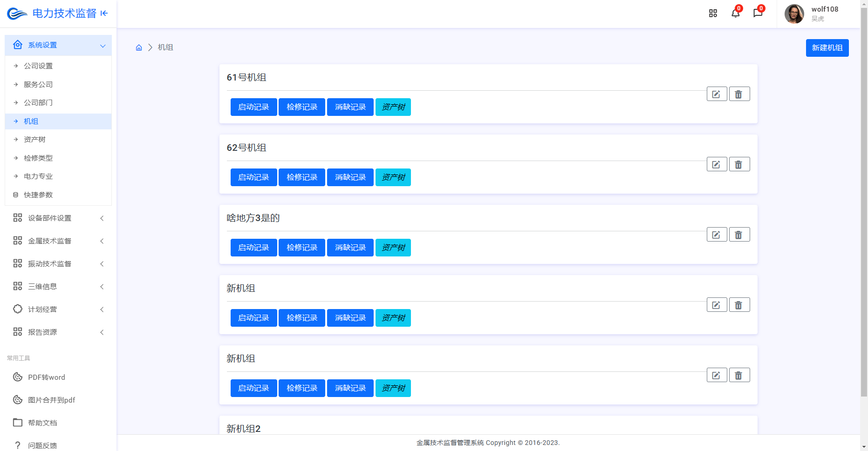Open 资产树 for 62号机组

coord(393,177)
